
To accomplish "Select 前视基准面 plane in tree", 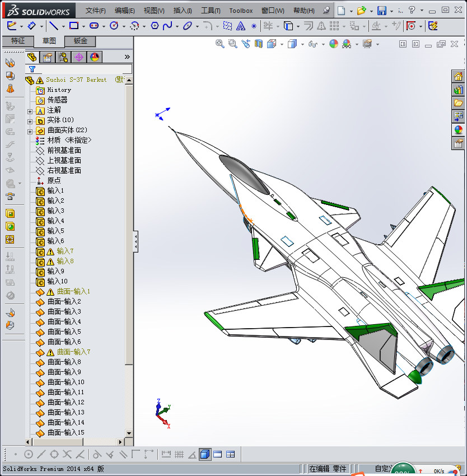I will (64, 150).
